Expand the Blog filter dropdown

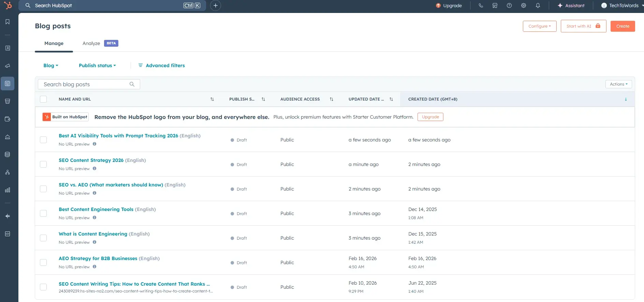point(51,65)
